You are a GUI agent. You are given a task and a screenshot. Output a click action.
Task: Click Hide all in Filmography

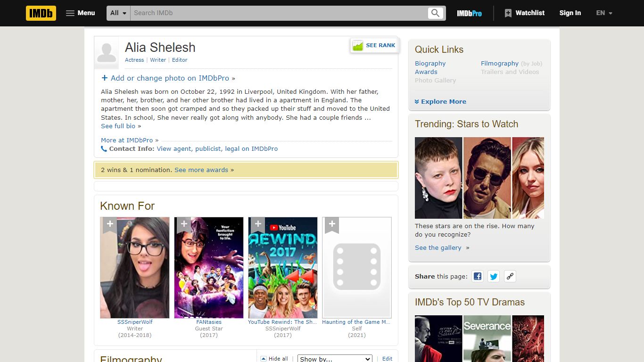point(274,359)
